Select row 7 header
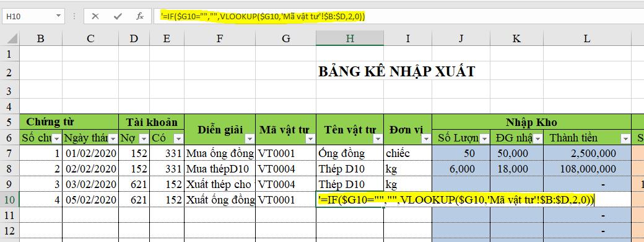The image size is (644, 242). click(x=10, y=153)
